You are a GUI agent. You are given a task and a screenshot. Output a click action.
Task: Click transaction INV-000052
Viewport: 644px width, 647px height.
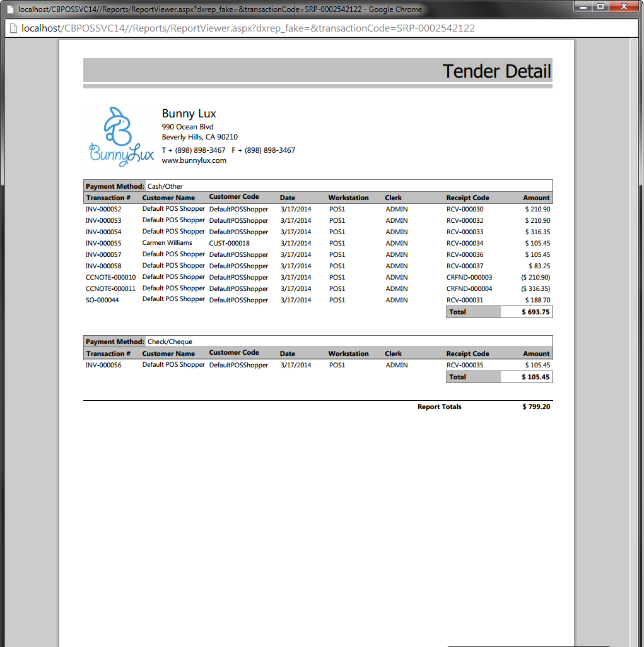coord(103,209)
